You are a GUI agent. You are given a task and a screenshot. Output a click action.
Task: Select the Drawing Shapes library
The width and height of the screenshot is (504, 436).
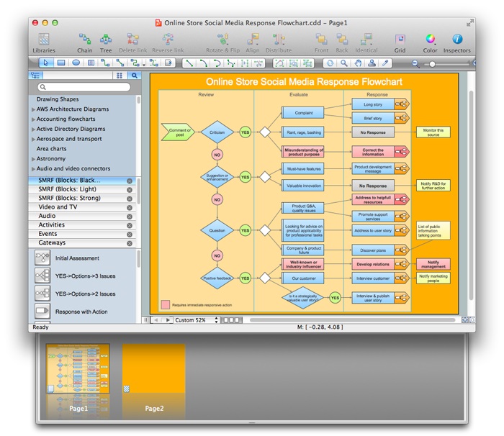click(x=58, y=99)
